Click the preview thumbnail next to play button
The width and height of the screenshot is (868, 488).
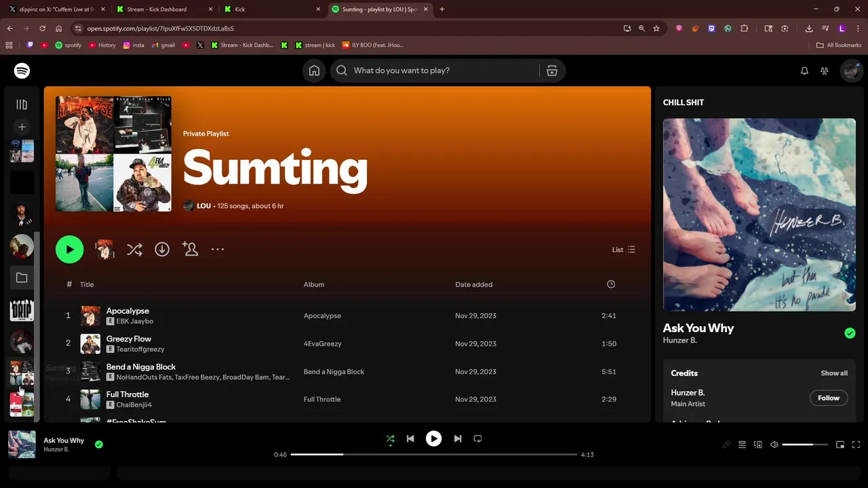(104, 249)
